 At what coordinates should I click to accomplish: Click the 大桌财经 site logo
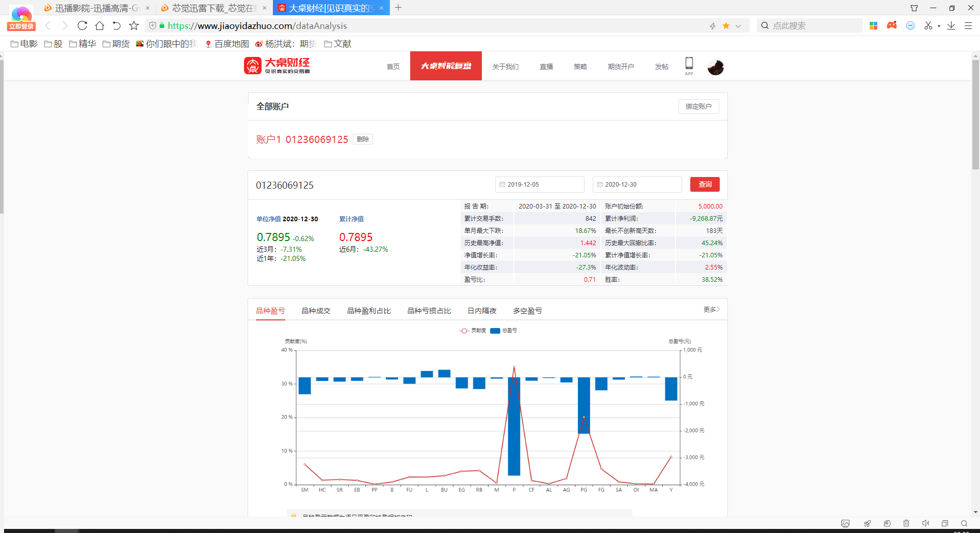[277, 66]
